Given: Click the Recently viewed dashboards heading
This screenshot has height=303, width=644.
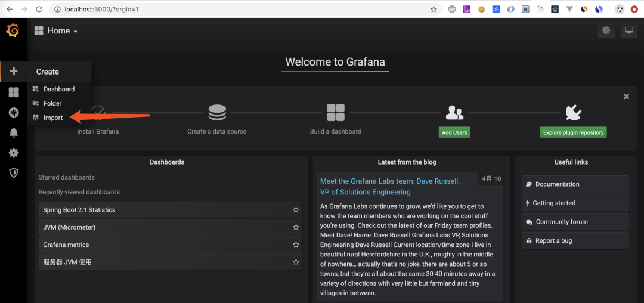Looking at the screenshot, I should (79, 191).
